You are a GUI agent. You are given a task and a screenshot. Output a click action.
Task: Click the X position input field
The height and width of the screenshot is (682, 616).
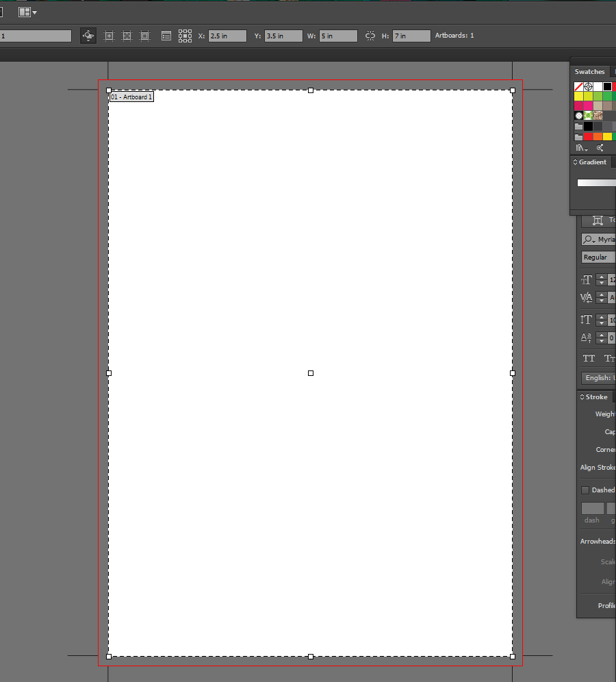click(x=227, y=36)
